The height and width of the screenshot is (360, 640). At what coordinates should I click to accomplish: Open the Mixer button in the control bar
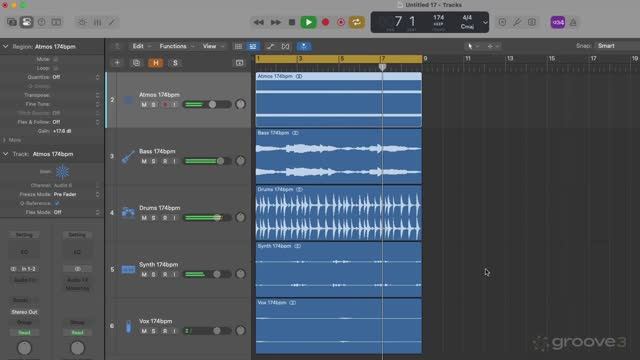(97, 22)
